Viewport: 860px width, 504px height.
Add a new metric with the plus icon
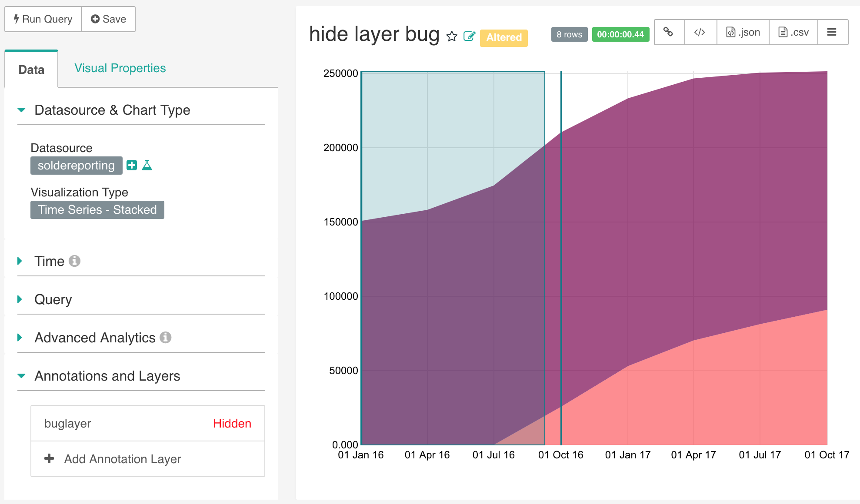(132, 165)
